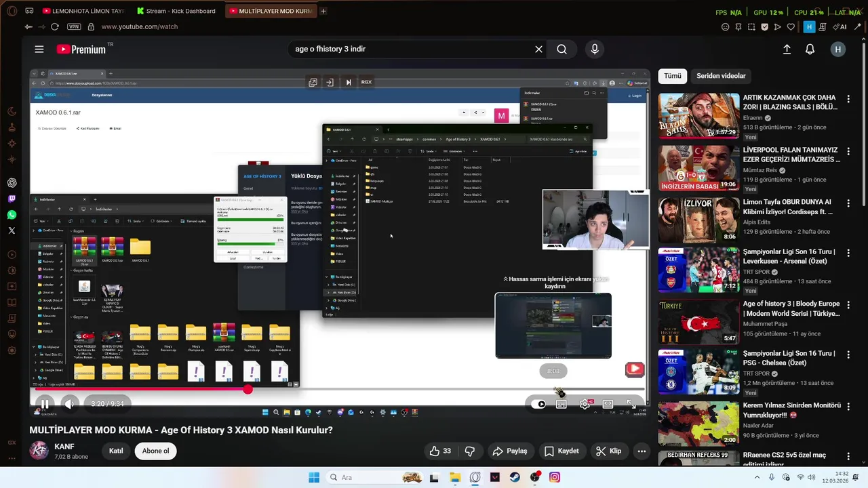Screen dimensions: 868x488
Task: Open Twitch from Opera sidebar
Action: point(12,199)
